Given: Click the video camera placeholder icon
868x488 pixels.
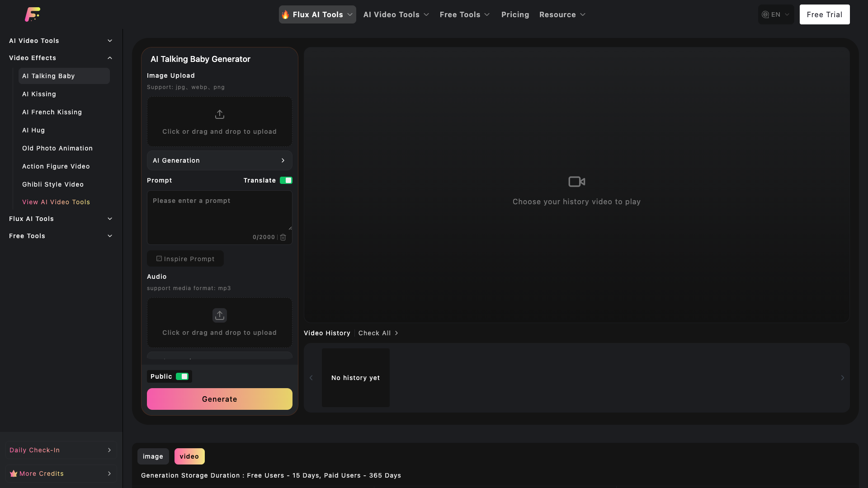Looking at the screenshot, I should pyautogui.click(x=577, y=182).
